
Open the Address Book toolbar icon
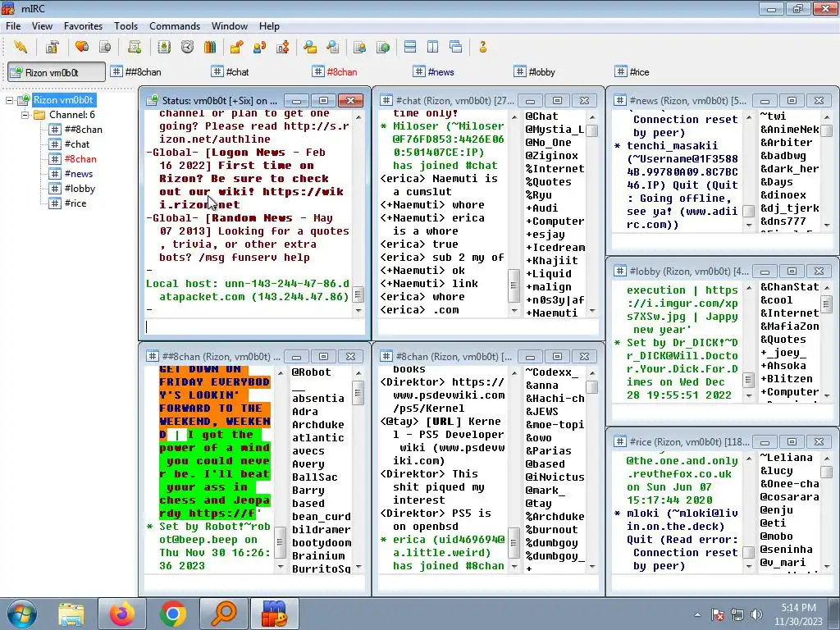point(164,47)
